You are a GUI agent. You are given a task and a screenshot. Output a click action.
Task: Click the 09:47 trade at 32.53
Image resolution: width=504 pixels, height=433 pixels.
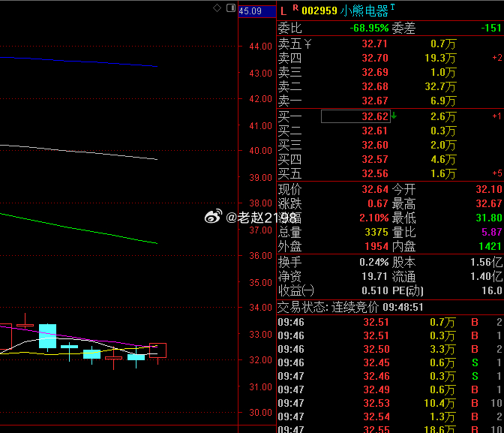click(x=390, y=403)
